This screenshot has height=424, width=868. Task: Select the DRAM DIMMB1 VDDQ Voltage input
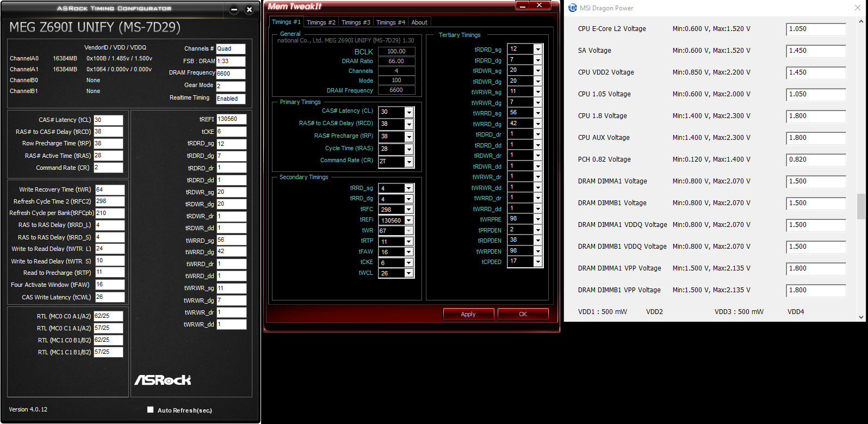click(816, 247)
